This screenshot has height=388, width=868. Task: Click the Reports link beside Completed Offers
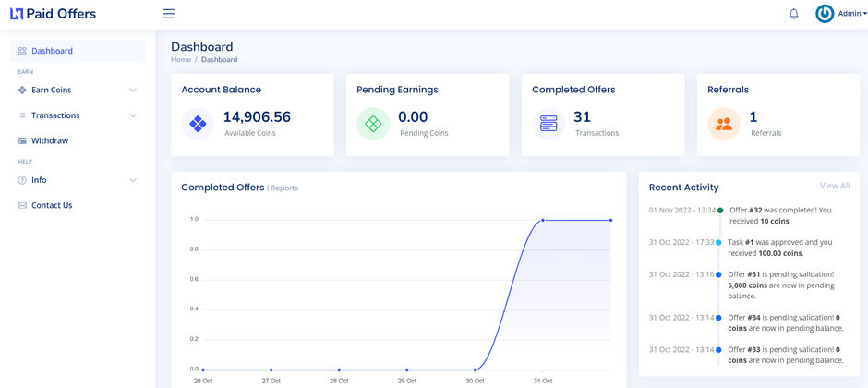pos(284,188)
